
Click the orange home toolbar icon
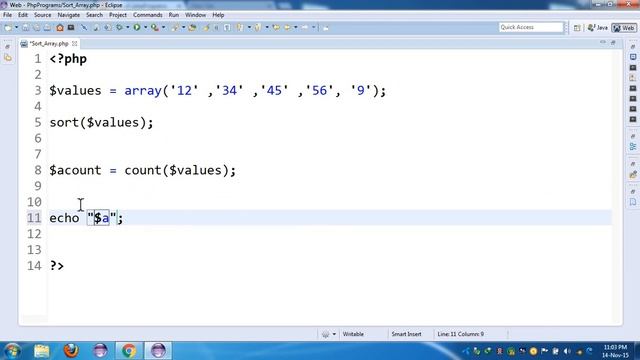(60, 28)
